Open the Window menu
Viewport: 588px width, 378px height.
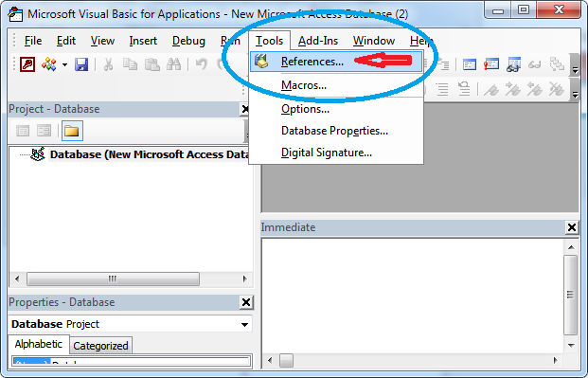coord(374,41)
